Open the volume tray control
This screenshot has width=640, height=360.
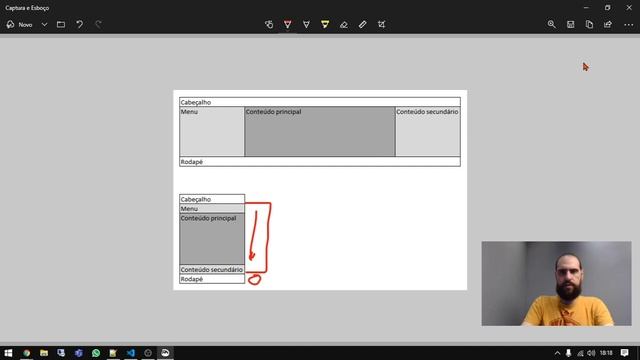[x=591, y=353]
